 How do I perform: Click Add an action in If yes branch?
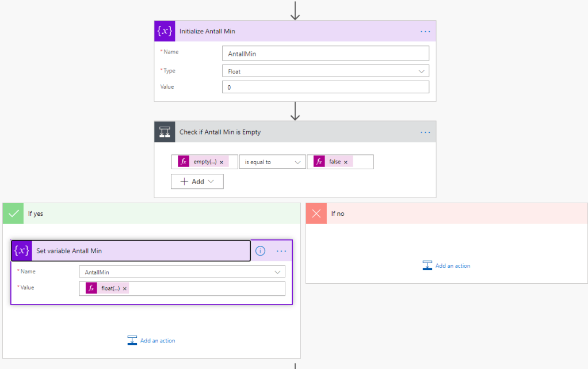point(151,340)
